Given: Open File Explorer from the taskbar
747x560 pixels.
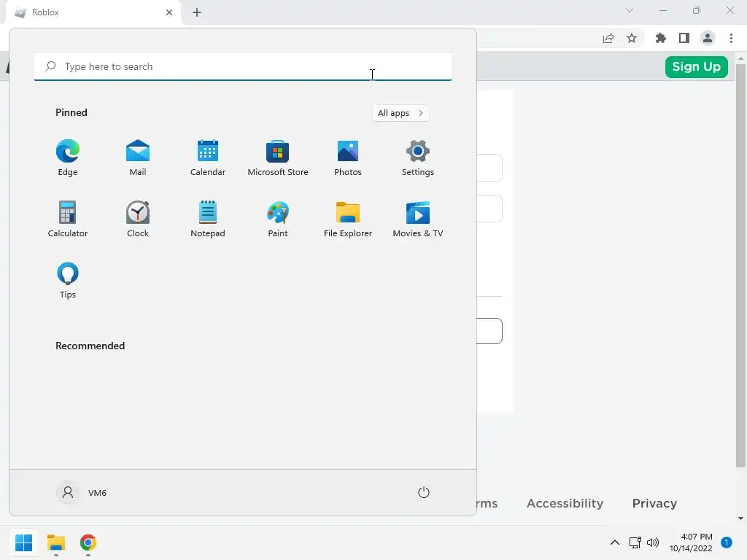Looking at the screenshot, I should coord(56,542).
